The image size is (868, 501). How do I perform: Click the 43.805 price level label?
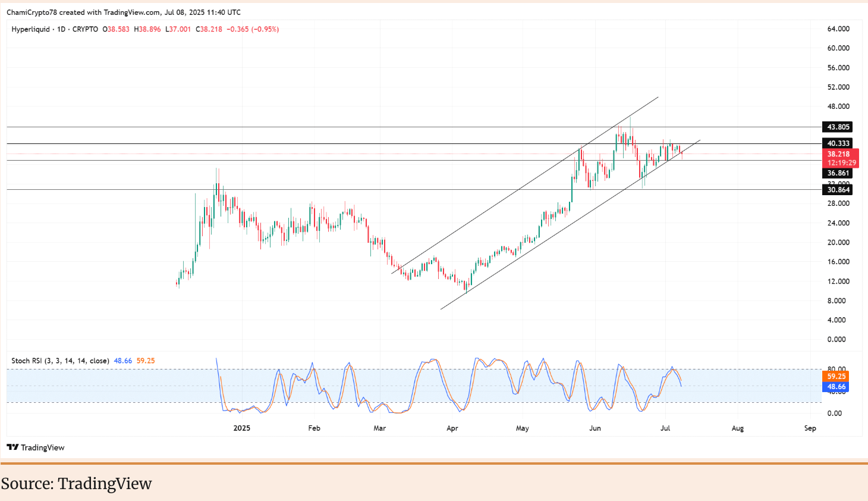[838, 127]
